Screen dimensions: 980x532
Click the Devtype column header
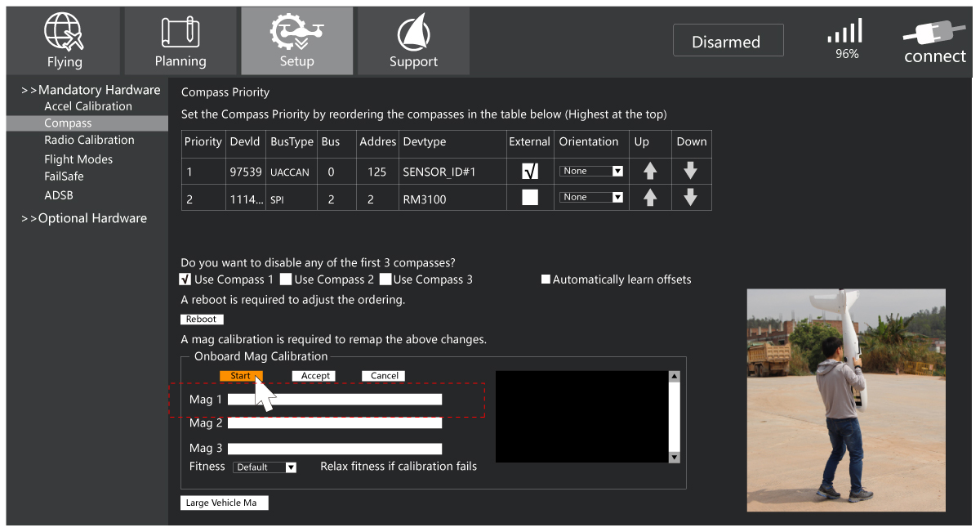pyautogui.click(x=452, y=142)
